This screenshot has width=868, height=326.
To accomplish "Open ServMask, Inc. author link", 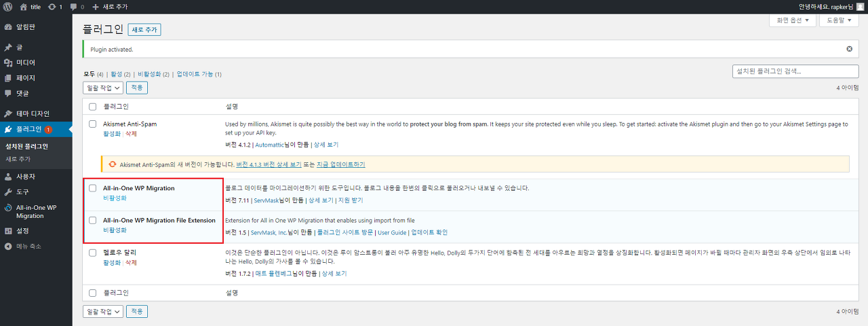I will point(269,232).
